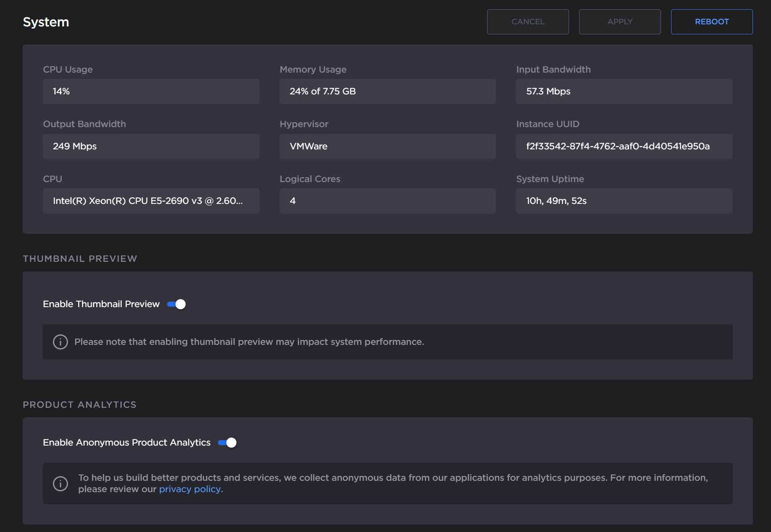
Task: Click the truncated Intel Xeon CPU field
Action: [x=151, y=201]
